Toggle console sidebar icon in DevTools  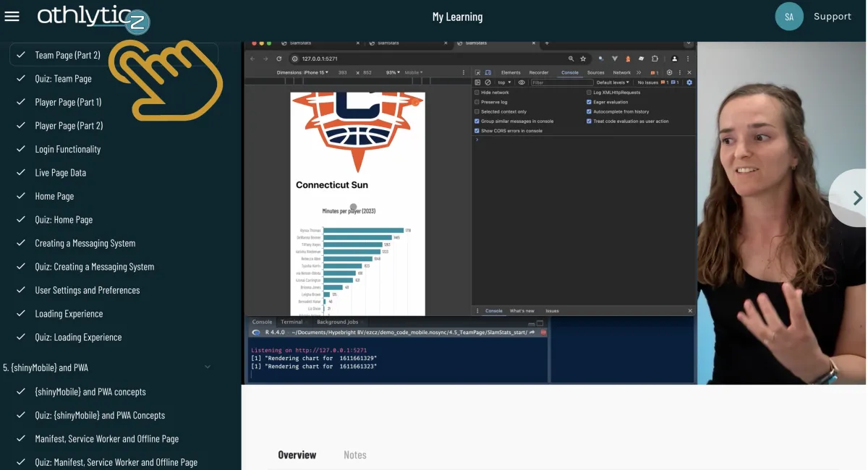(x=477, y=82)
